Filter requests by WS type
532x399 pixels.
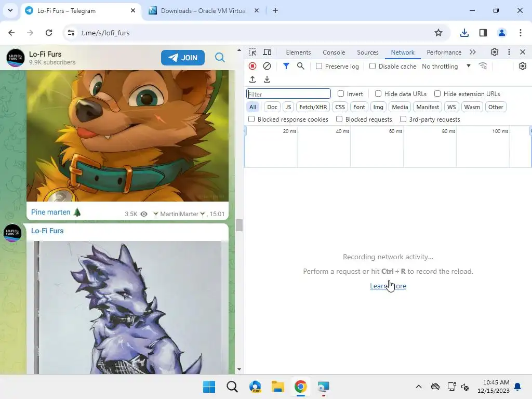pyautogui.click(x=451, y=107)
